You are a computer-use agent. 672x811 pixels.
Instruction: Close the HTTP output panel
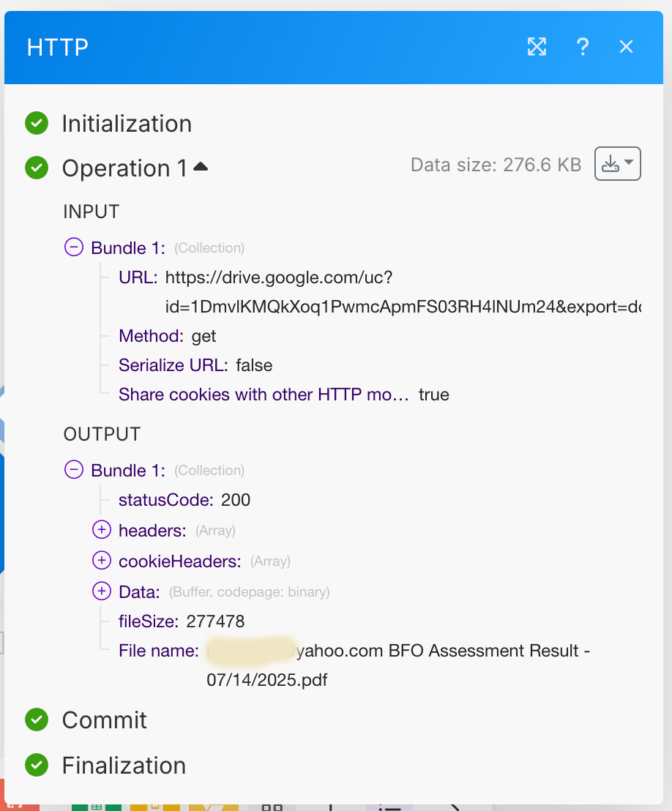626,47
